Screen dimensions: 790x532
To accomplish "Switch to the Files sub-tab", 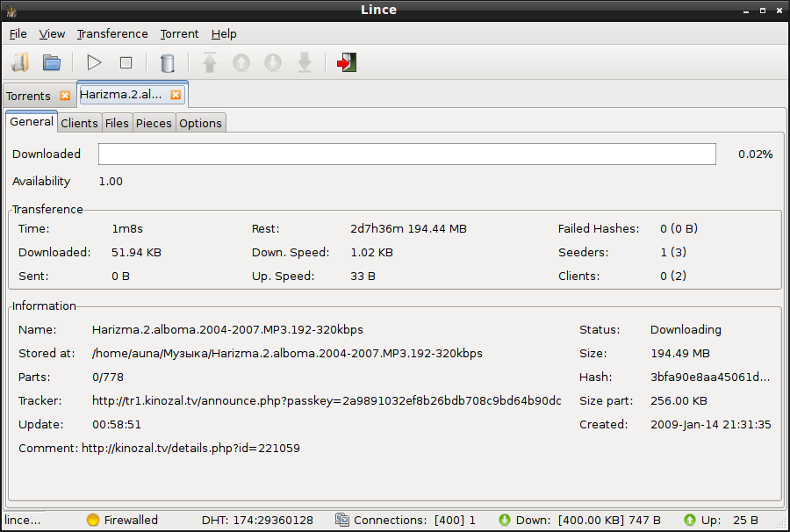I will pos(117,123).
